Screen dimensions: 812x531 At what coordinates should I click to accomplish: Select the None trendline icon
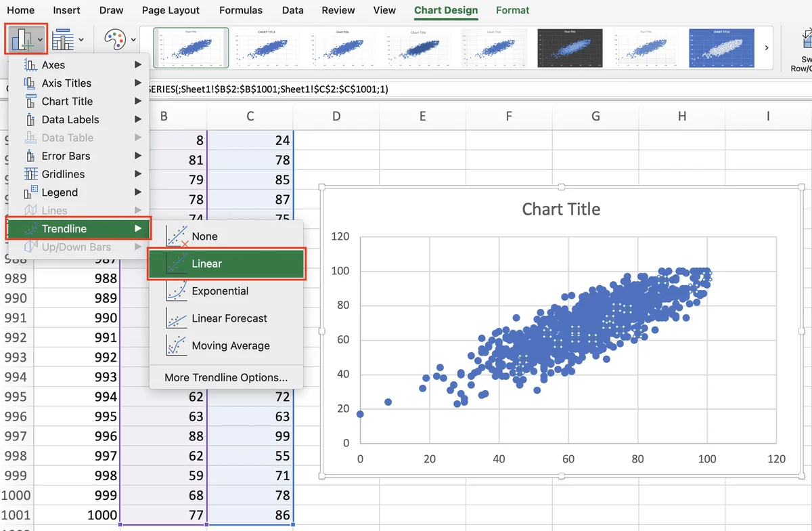[x=177, y=236]
